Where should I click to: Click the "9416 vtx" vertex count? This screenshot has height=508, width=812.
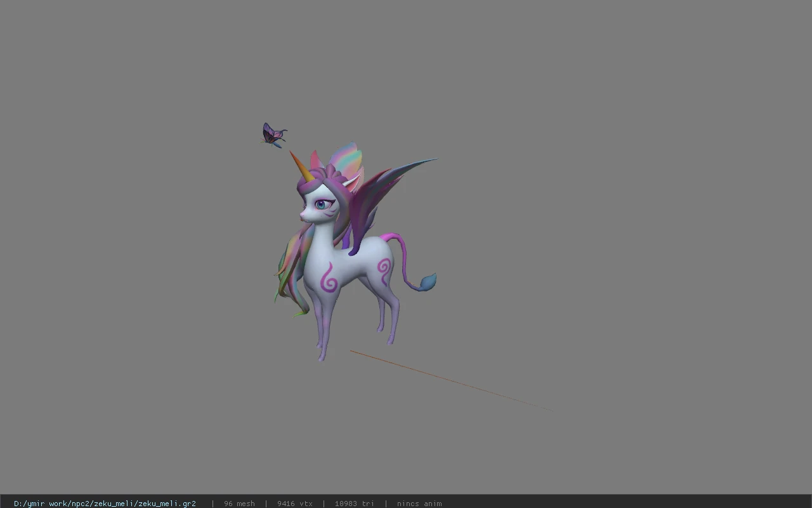click(295, 504)
